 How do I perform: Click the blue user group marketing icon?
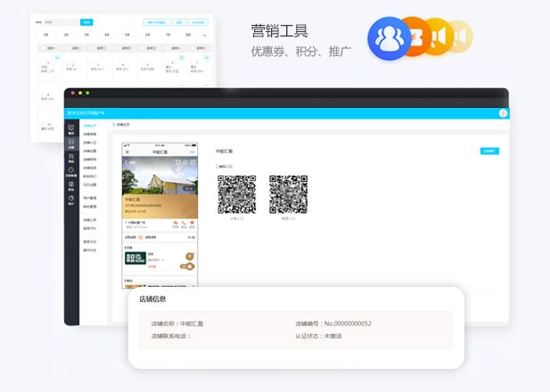click(387, 38)
